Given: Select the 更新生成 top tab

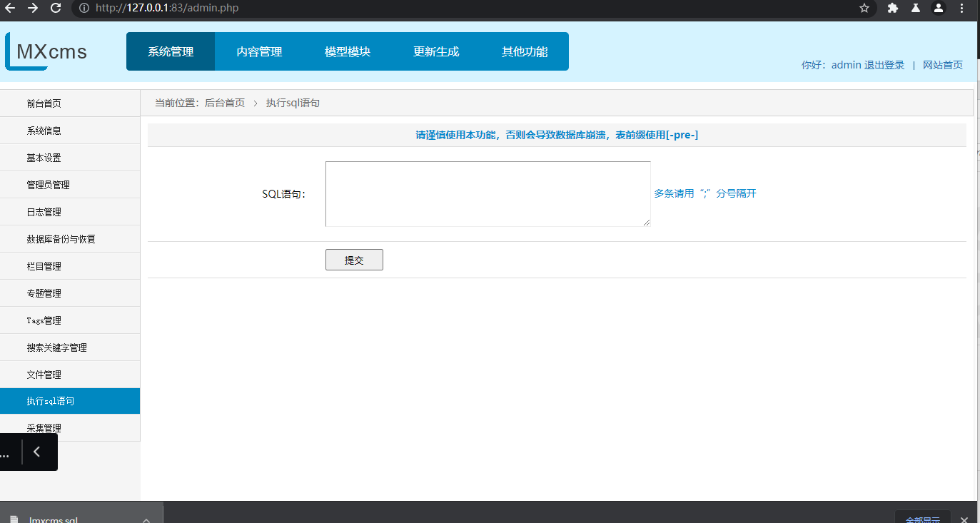Looking at the screenshot, I should [x=436, y=51].
